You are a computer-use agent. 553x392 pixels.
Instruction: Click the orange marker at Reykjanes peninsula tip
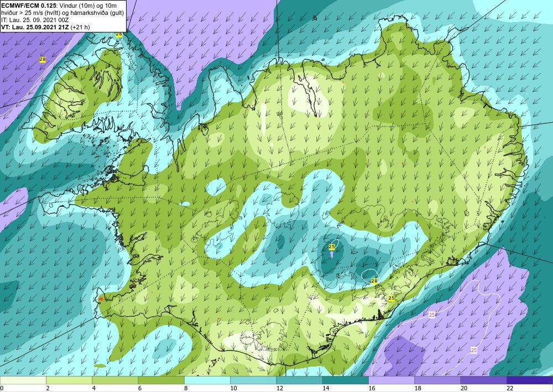coord(101,299)
